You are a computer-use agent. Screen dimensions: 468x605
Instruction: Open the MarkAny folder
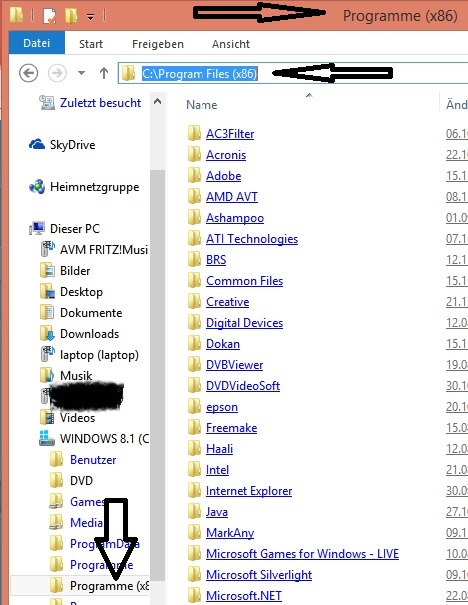(x=230, y=532)
